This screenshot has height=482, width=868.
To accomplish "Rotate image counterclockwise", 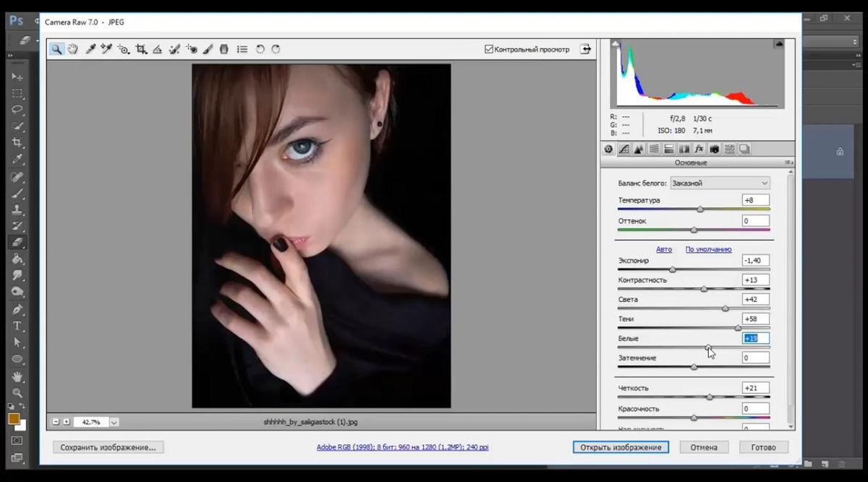I will click(260, 49).
